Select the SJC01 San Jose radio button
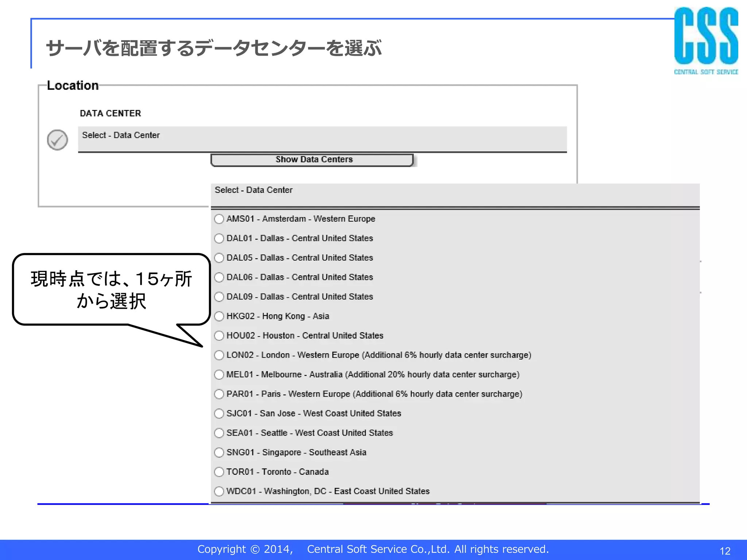 [219, 413]
